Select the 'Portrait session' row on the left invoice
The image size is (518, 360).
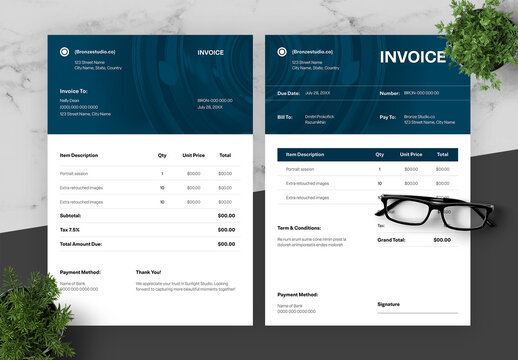point(150,174)
